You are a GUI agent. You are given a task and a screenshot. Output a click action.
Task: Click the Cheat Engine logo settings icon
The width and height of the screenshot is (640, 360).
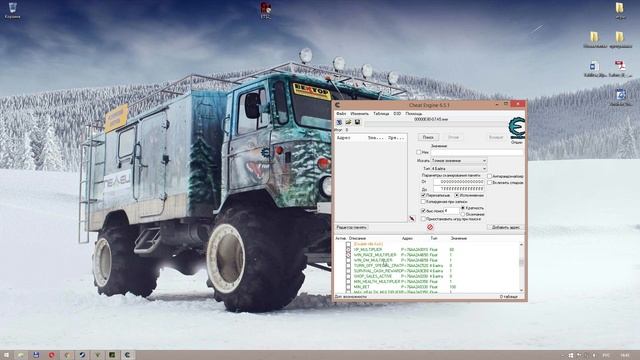tap(517, 128)
